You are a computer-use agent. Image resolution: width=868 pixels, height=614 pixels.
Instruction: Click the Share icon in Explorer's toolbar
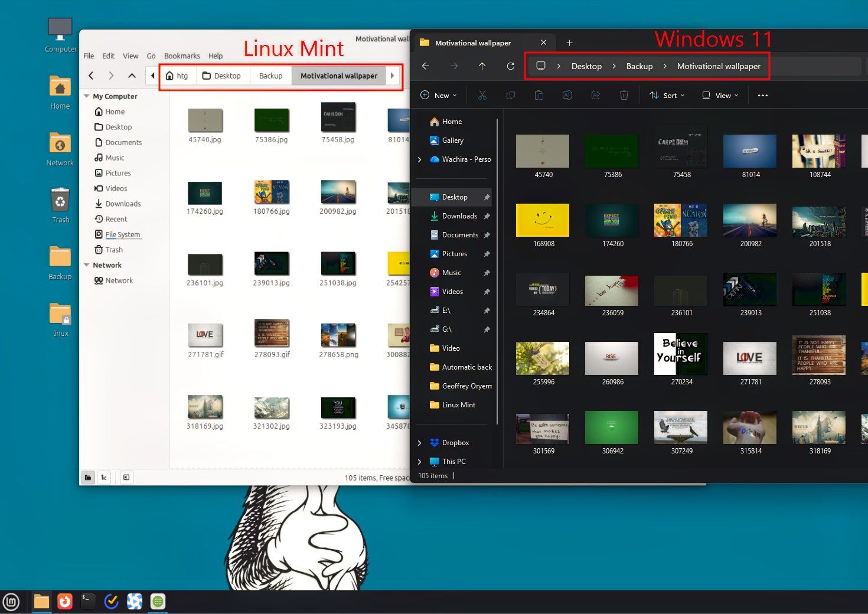[595, 95]
